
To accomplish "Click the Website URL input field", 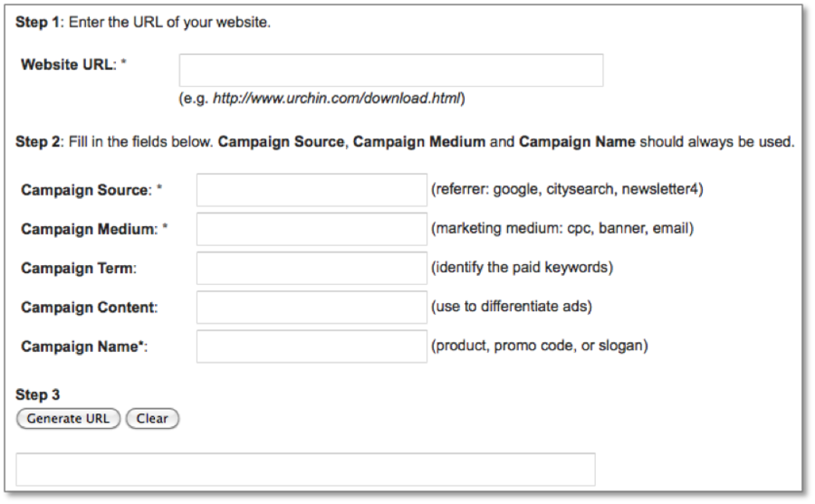I will point(390,71).
